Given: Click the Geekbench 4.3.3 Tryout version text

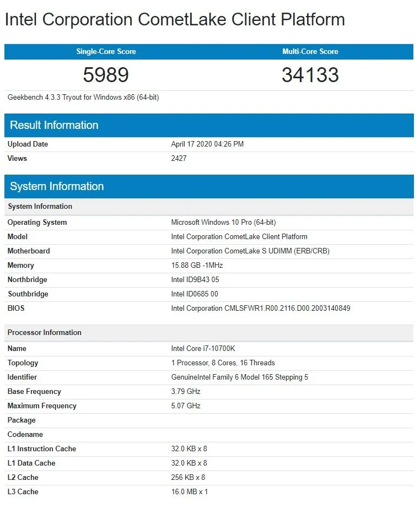Looking at the screenshot, I should 83,98.
